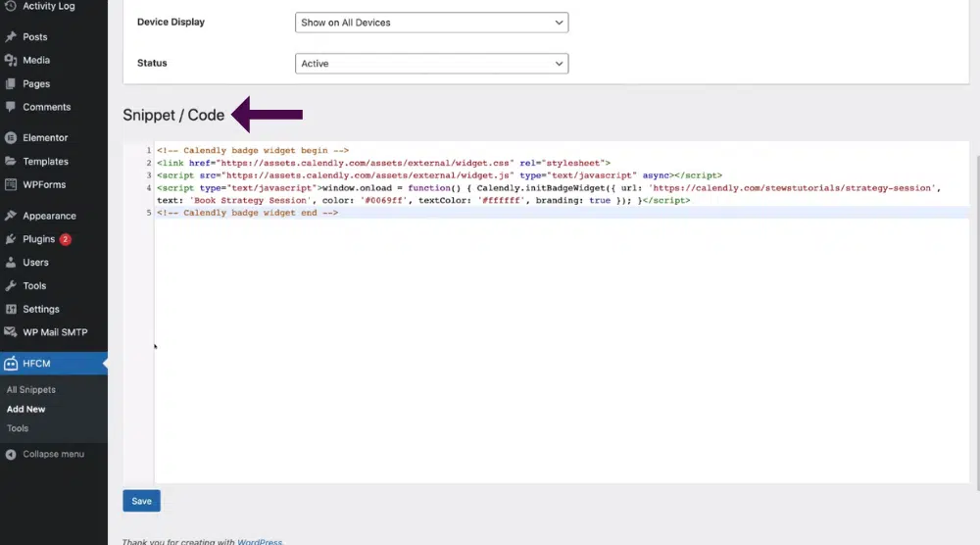Save the snippet with Save button
Viewport: 980px width, 545px height.
(141, 501)
